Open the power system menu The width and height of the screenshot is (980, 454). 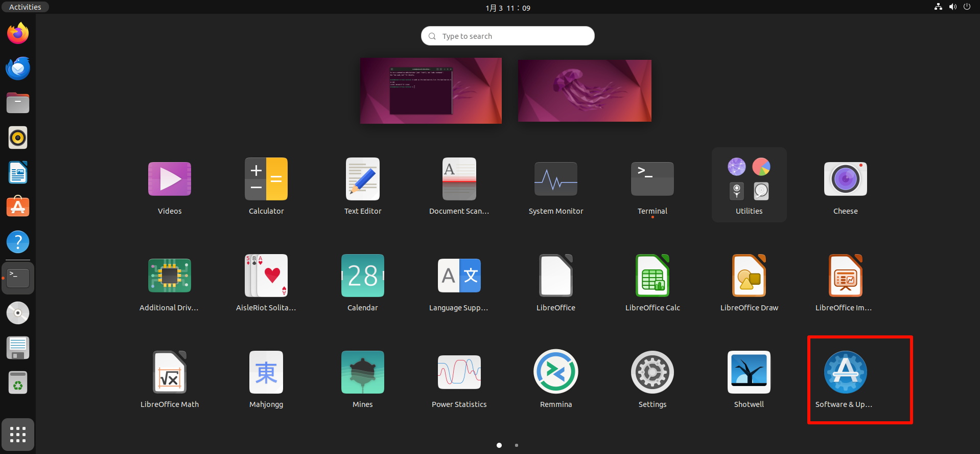pyautogui.click(x=967, y=7)
